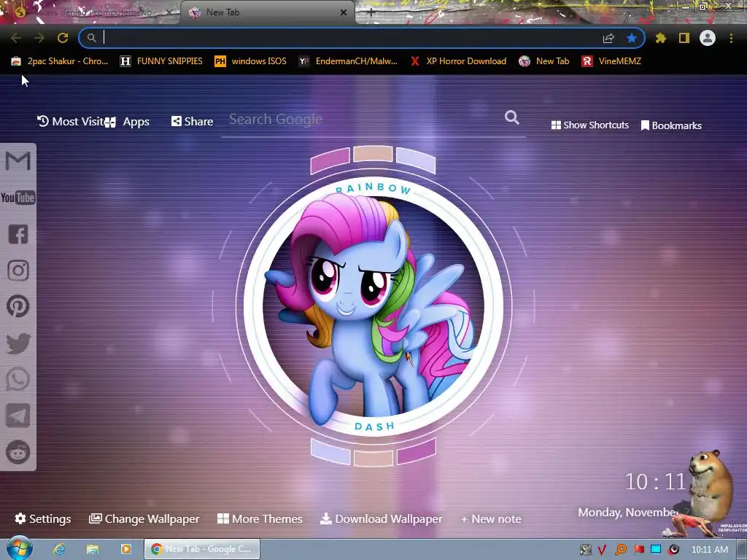Open the new tab Settings

43,518
